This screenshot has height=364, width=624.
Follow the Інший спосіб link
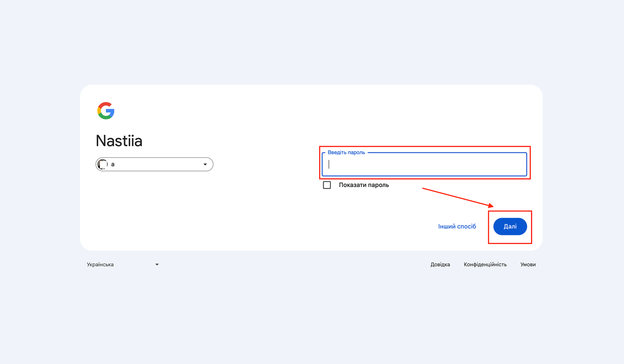[457, 226]
